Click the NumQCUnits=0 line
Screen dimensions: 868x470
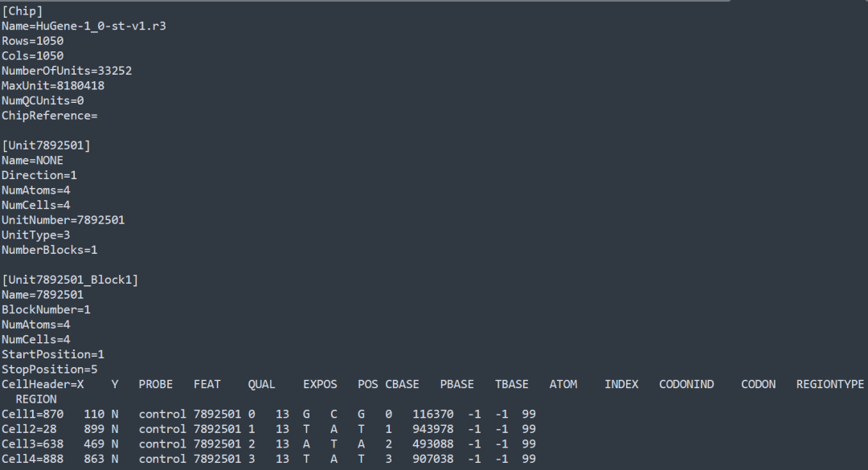pos(43,100)
